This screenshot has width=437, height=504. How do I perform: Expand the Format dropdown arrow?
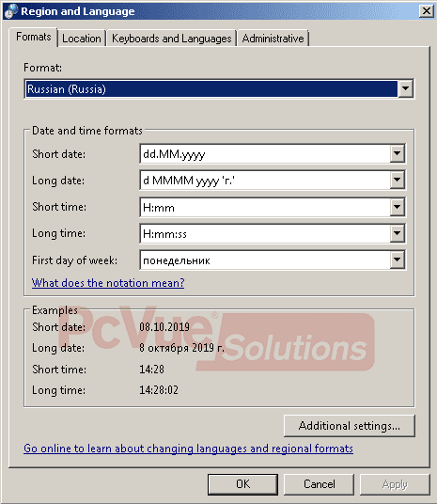pos(405,88)
